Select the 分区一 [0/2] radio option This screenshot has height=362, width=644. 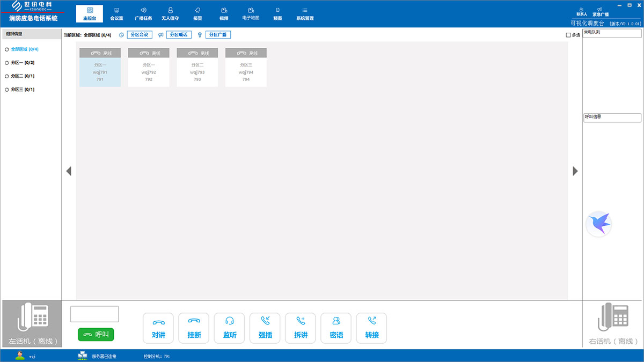coord(7,63)
